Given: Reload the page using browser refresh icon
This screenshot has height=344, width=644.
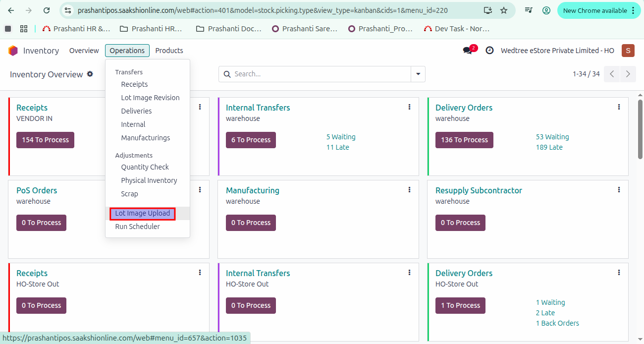Looking at the screenshot, I should click(x=47, y=10).
